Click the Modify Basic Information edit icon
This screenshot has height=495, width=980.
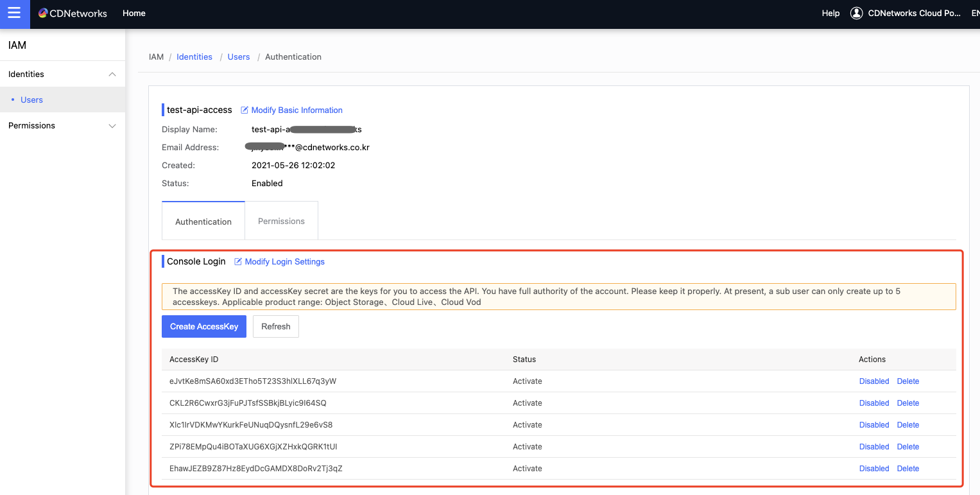(x=245, y=110)
